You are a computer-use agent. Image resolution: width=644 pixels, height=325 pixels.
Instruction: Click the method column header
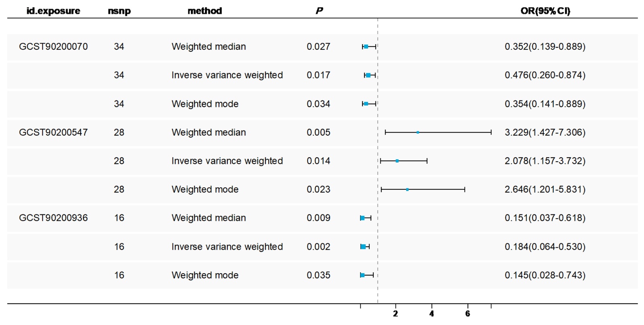(204, 11)
